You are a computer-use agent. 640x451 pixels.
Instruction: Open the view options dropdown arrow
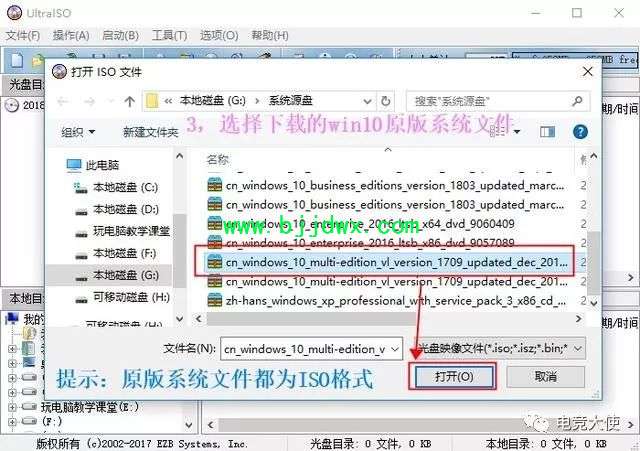pyautogui.click(x=517, y=132)
